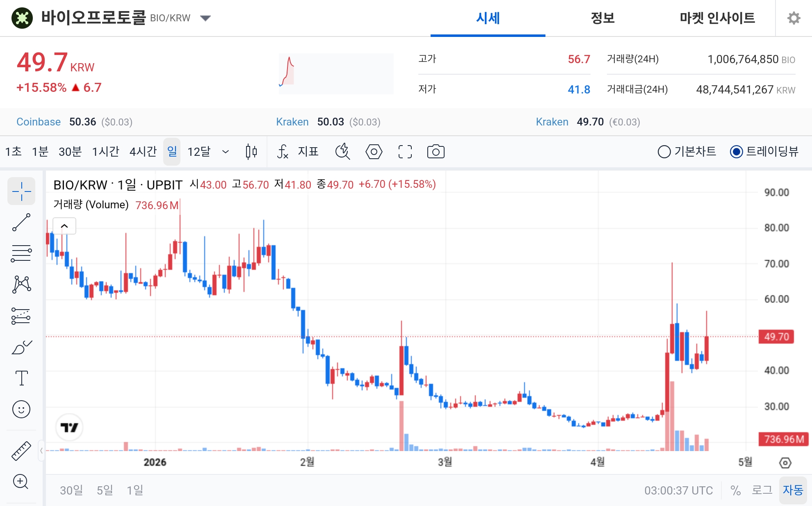Toggle the 자동 scaling option
812x506 pixels.
794,490
